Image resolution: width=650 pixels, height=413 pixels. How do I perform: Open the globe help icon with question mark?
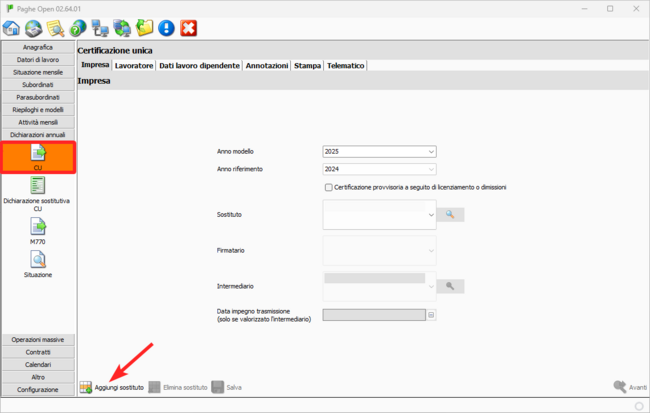[x=78, y=28]
